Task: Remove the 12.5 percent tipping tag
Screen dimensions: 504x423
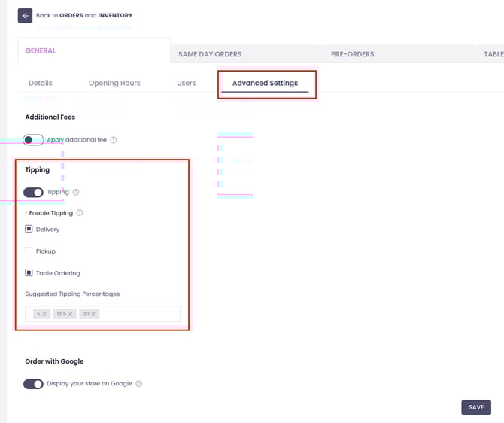Action: pos(71,314)
